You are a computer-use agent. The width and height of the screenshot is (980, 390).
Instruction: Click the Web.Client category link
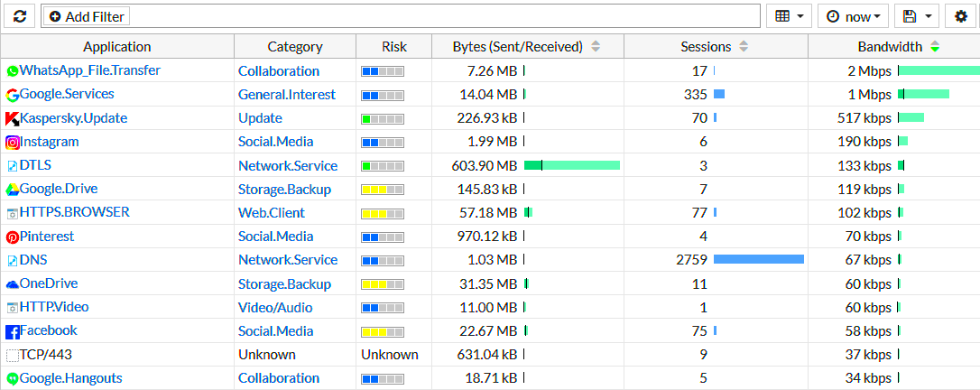[x=272, y=212]
